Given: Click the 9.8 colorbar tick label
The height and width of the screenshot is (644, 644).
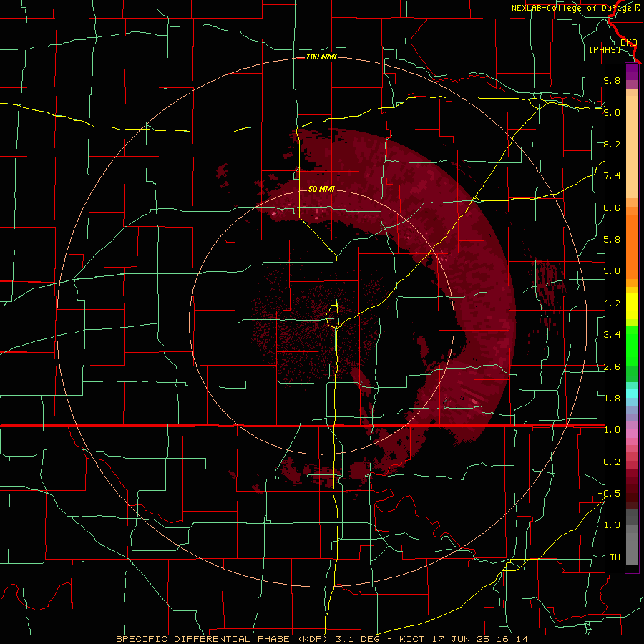Looking at the screenshot, I should coord(612,80).
